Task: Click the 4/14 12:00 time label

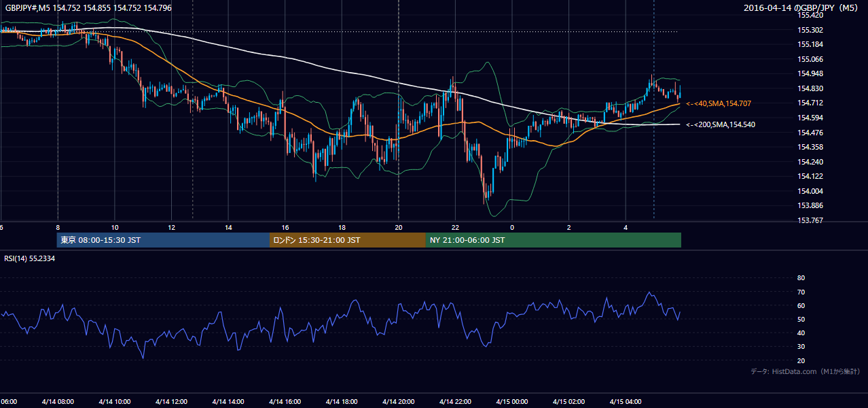Action: pos(171,401)
